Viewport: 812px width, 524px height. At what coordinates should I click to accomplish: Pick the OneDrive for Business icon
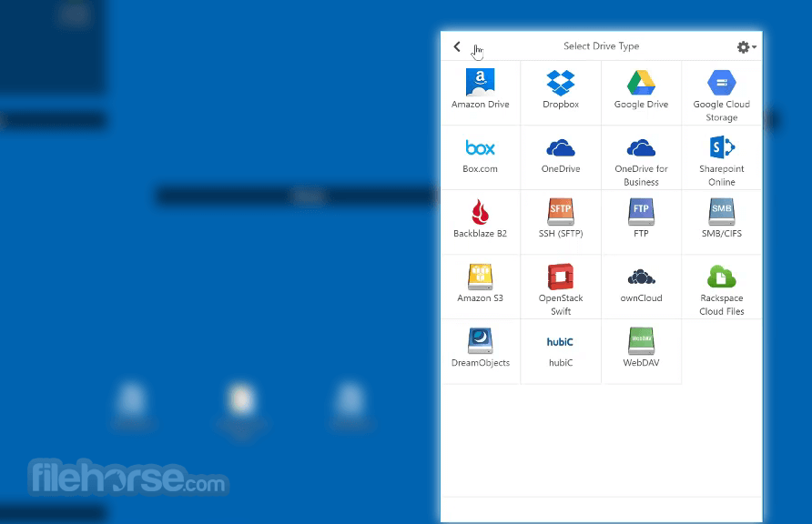(641, 148)
